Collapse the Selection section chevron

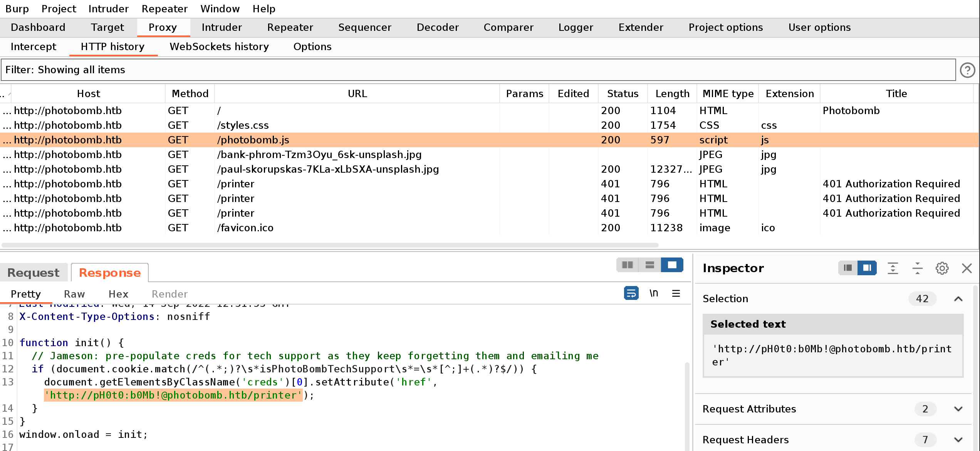click(958, 299)
